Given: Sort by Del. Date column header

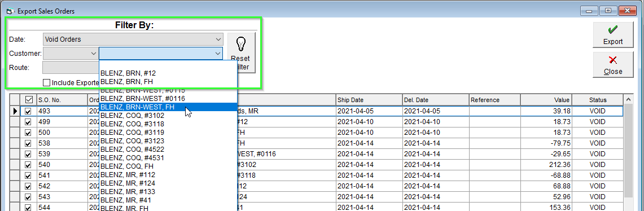Looking at the screenshot, I should click(x=435, y=100).
